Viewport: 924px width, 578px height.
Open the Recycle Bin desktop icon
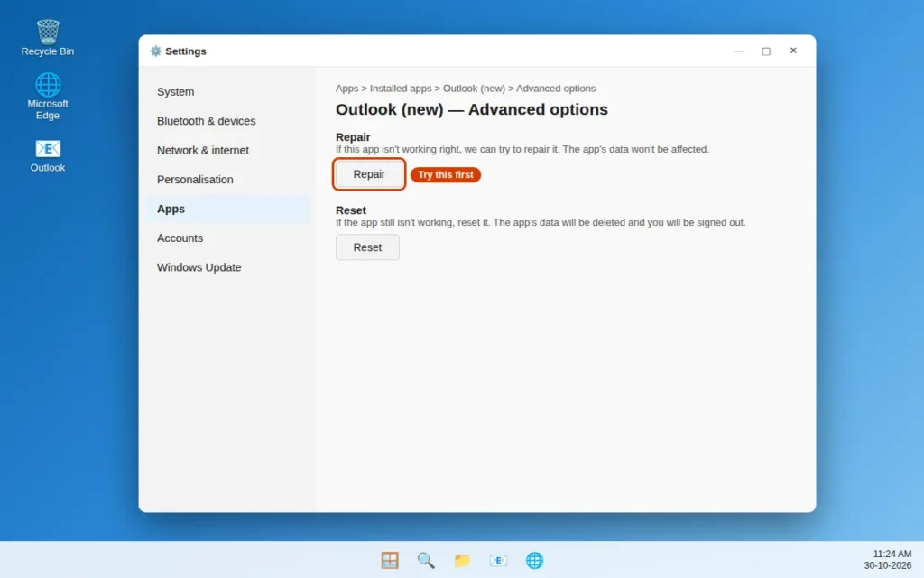[x=48, y=38]
